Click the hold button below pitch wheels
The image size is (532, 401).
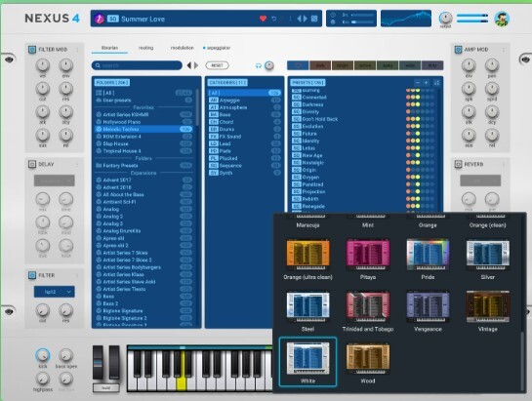[105, 387]
